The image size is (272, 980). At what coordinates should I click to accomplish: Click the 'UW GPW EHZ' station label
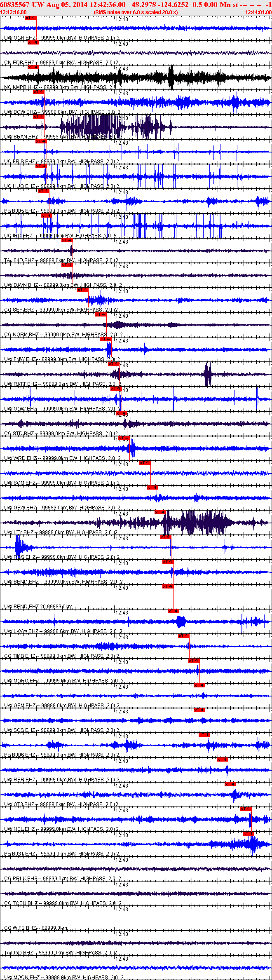pos(20,508)
